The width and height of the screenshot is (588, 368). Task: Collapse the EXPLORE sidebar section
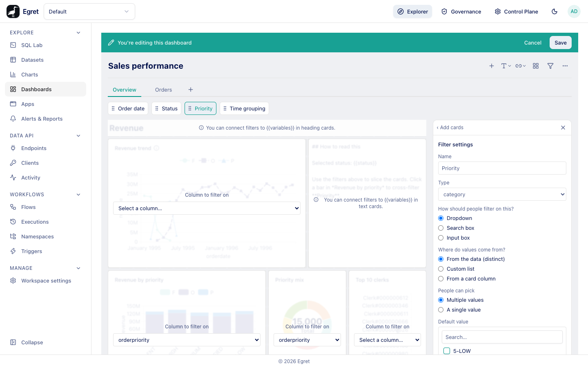[x=78, y=33]
